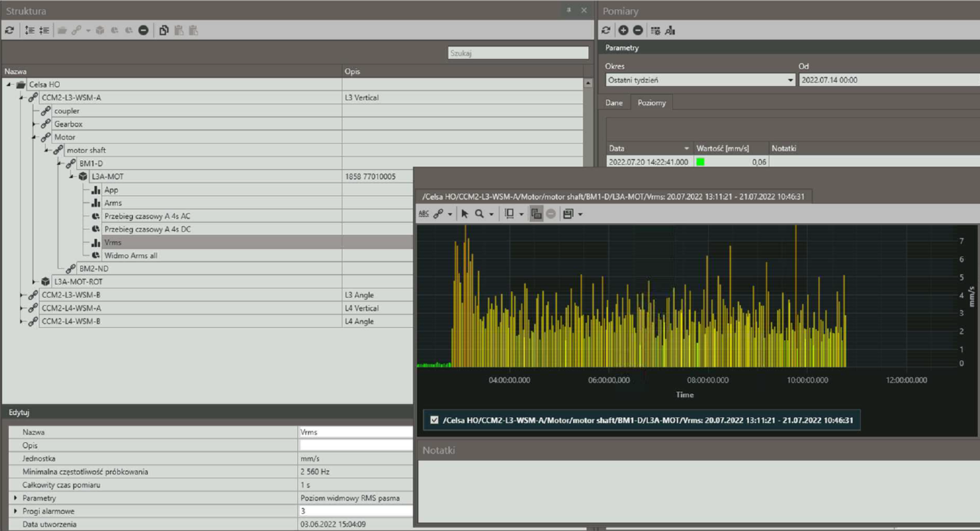Activate the magnifier zoom tool
Screen dimensions: 980x531
479,214
